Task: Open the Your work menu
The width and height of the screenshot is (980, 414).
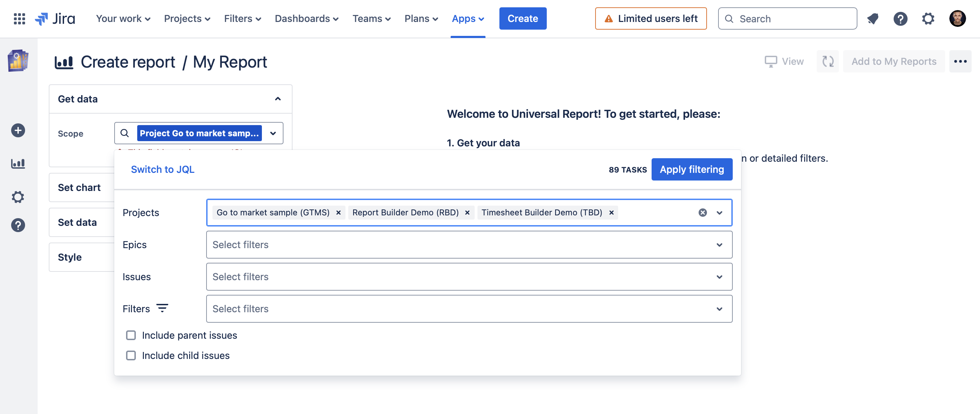Action: coord(123,19)
